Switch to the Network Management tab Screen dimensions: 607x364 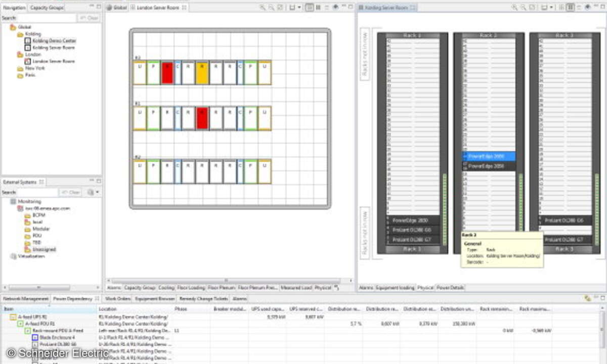(x=25, y=299)
